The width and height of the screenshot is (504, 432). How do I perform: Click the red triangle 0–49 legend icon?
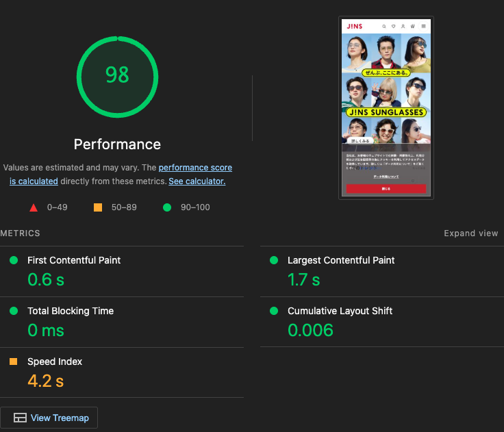pyautogui.click(x=34, y=207)
